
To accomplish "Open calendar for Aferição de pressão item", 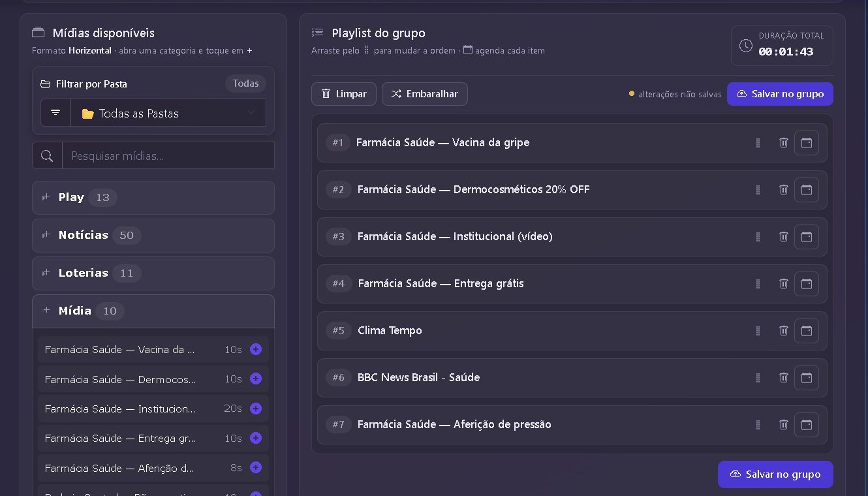I will pyautogui.click(x=807, y=425).
